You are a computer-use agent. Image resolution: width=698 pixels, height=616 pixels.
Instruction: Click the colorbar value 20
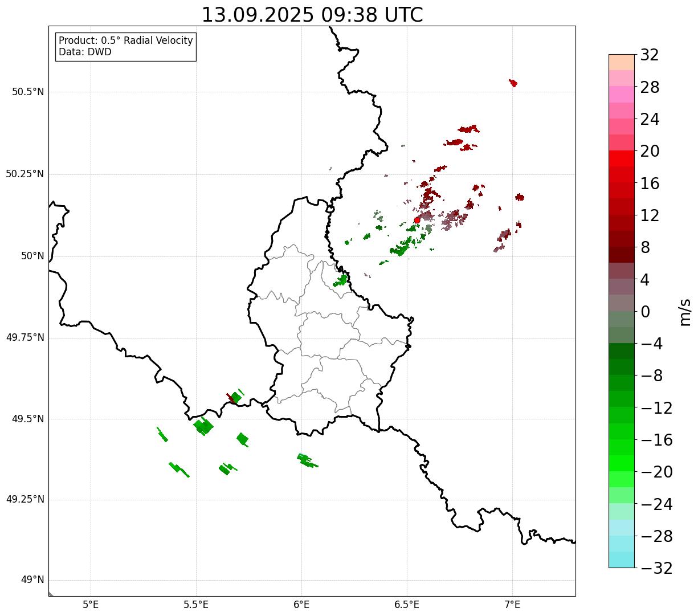[650, 152]
